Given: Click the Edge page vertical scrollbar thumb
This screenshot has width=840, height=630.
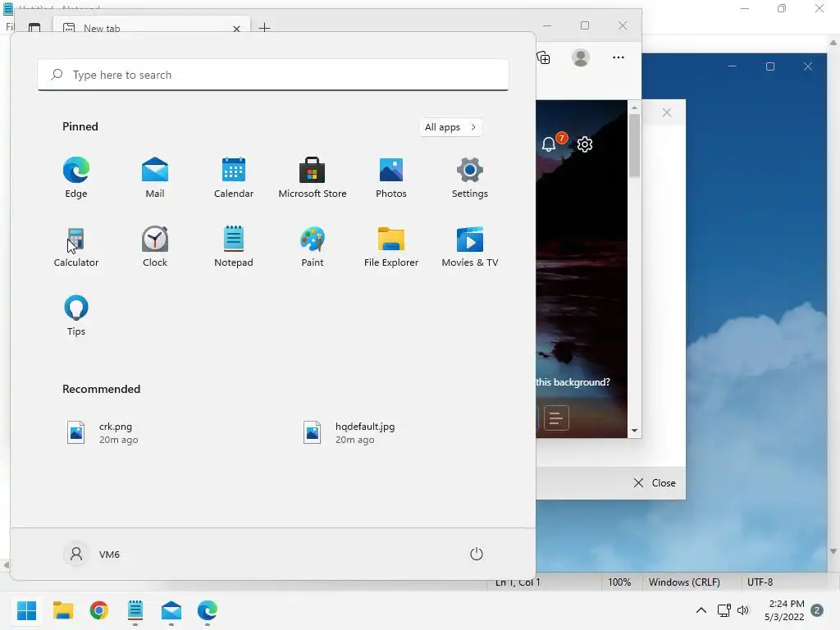Looking at the screenshot, I should pos(634,145).
